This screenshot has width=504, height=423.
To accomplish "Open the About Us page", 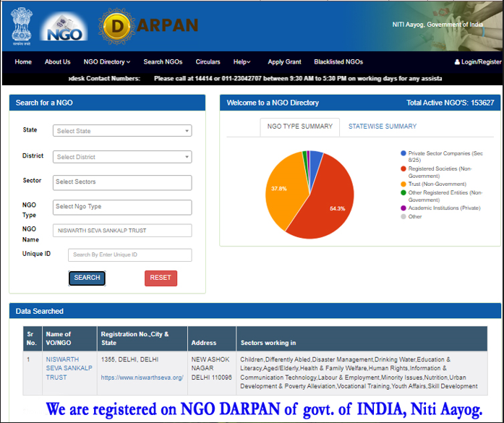I will [x=58, y=61].
